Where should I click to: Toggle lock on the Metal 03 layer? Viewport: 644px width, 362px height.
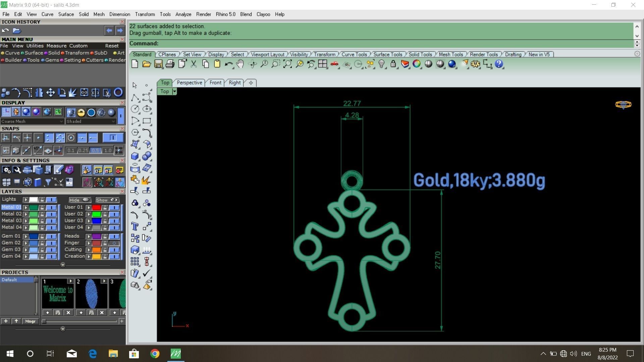pos(42,221)
